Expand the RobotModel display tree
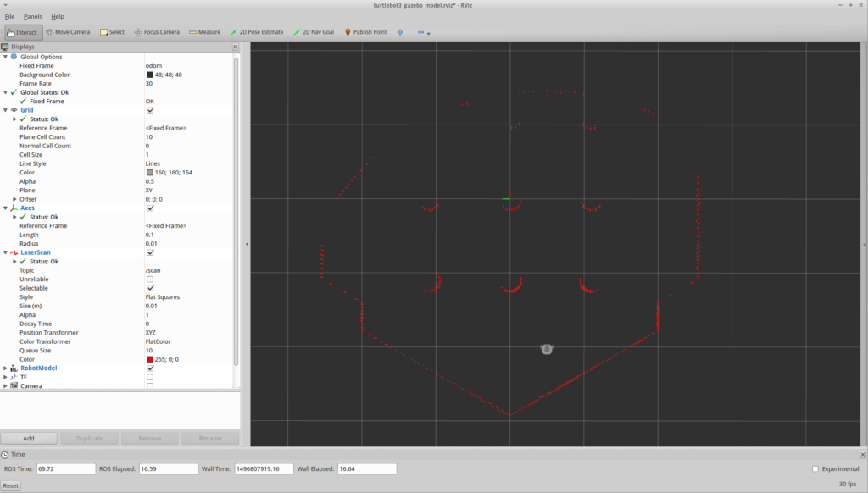Screen dimensions: 868x493 click(x=6, y=368)
